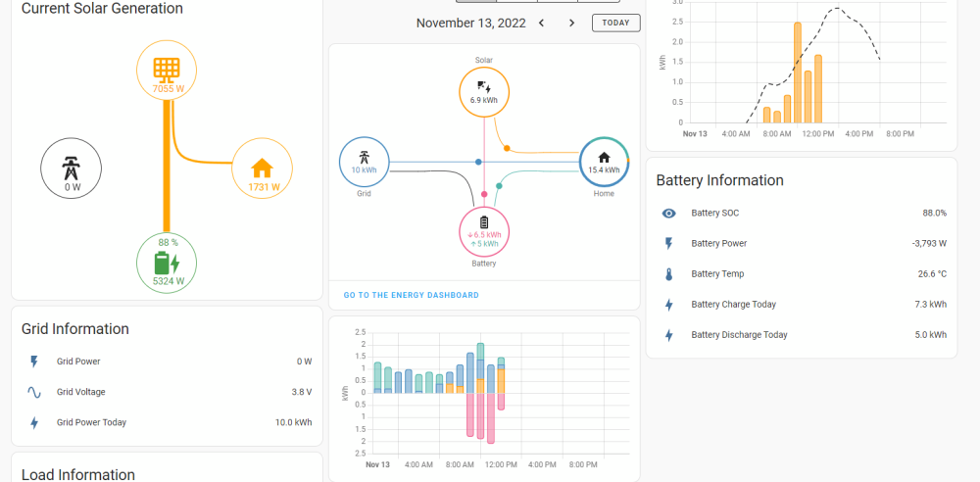Viewport: 980px width, 482px height.
Task: Open the Battery Temp 26.6 °C value
Action: (932, 274)
